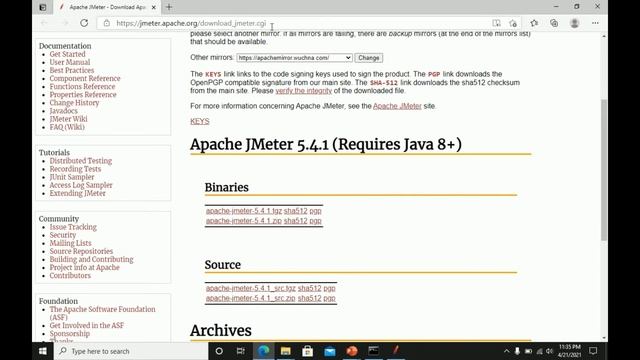Open Best Practices link
This screenshot has height=360, width=640.
pos(72,70)
